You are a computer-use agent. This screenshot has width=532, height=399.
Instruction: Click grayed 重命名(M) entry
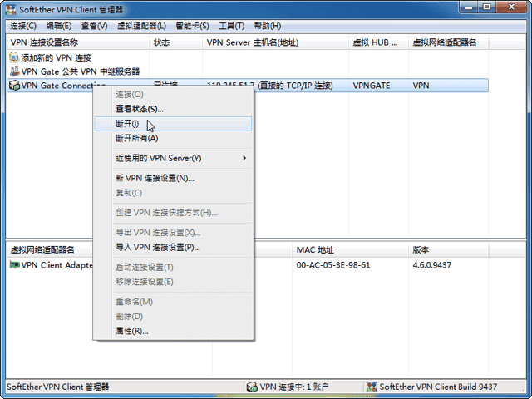pos(173,302)
